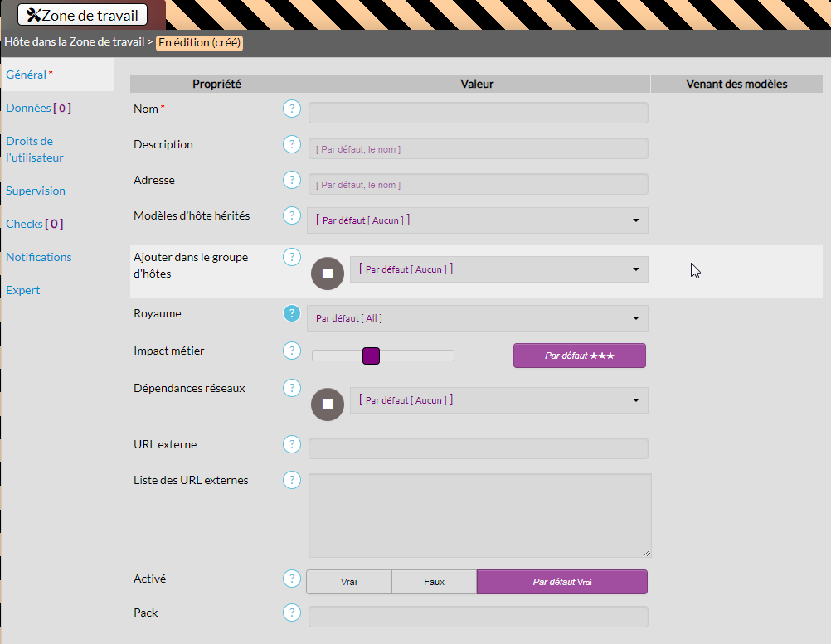Open the Modèles d'hôte hérités dropdown

pyautogui.click(x=478, y=220)
